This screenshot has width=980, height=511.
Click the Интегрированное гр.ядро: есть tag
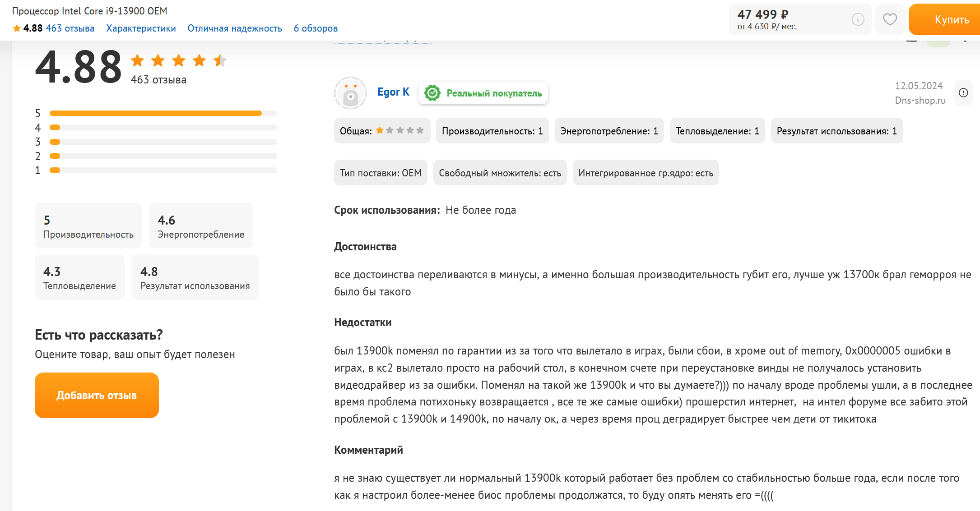click(646, 173)
